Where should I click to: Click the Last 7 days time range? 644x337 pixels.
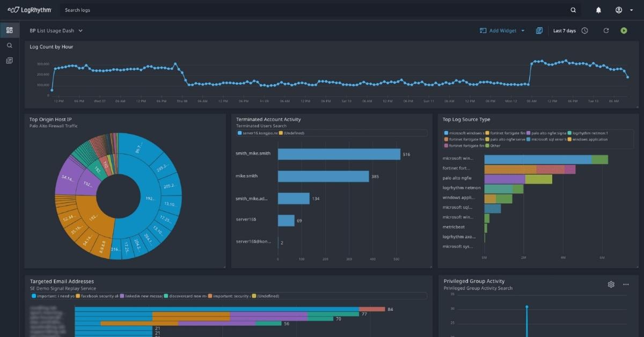564,31
